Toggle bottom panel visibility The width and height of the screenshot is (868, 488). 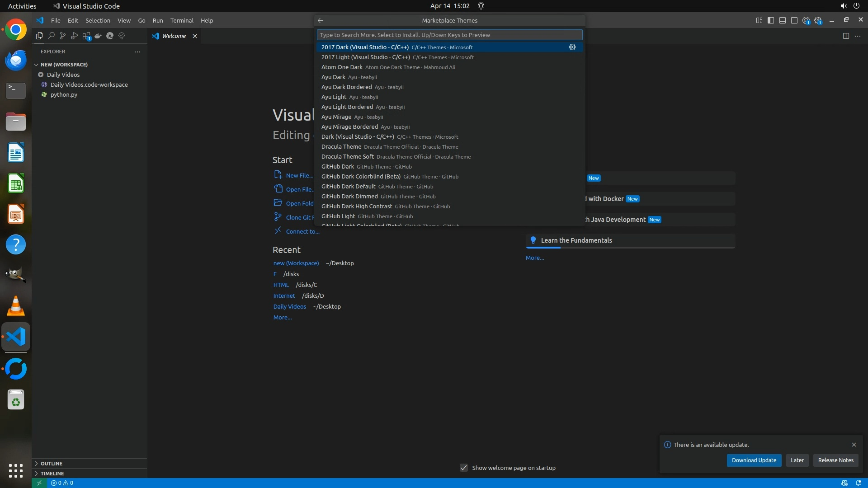coord(783,20)
